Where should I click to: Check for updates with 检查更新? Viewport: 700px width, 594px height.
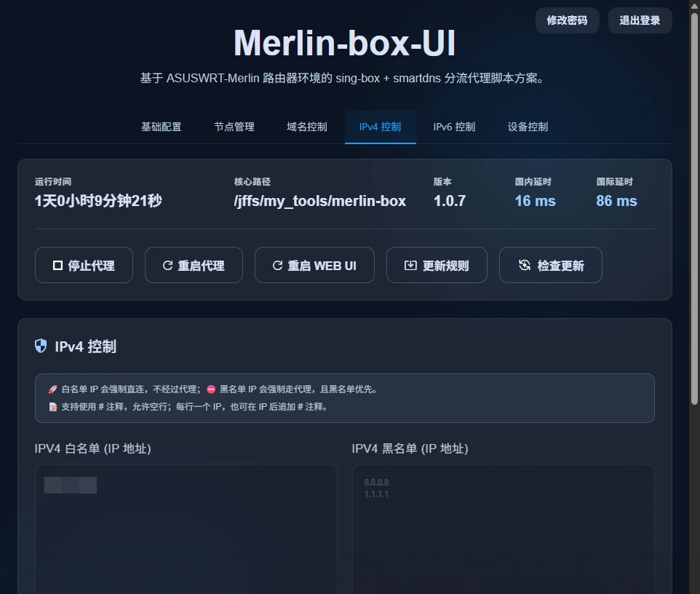point(550,265)
